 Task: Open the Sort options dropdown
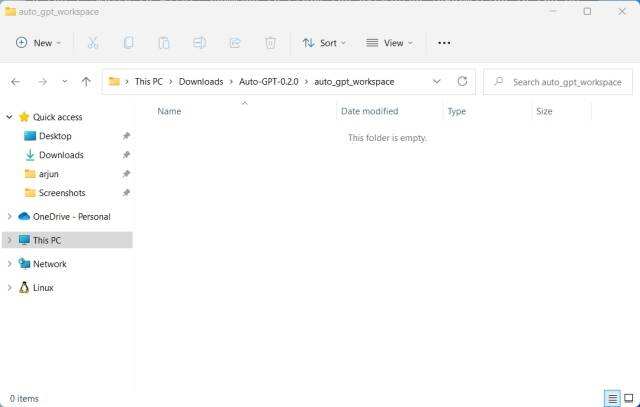324,43
